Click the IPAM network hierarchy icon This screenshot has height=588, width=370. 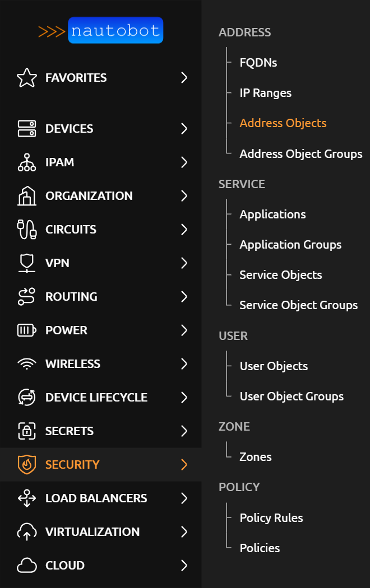coord(26,162)
